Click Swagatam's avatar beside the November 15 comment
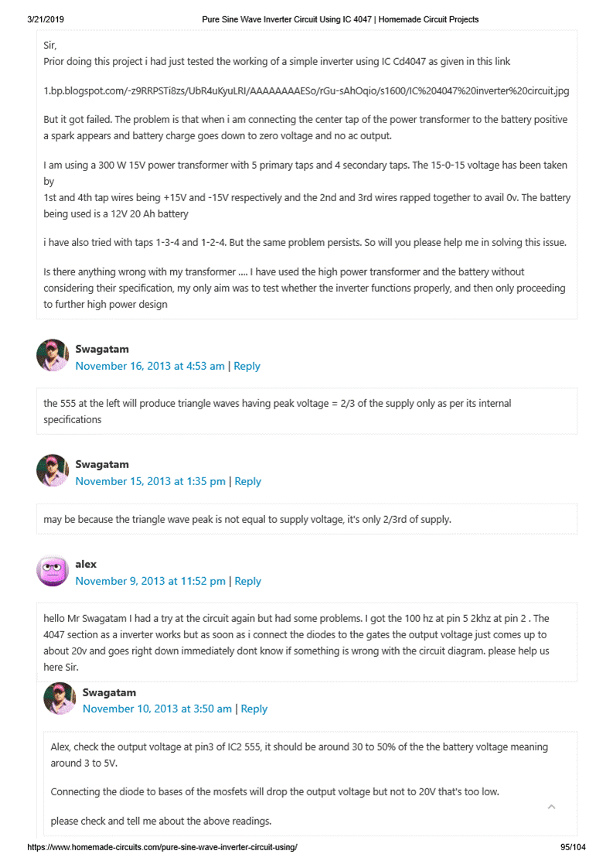The width and height of the screenshot is (613, 868). tap(53, 471)
